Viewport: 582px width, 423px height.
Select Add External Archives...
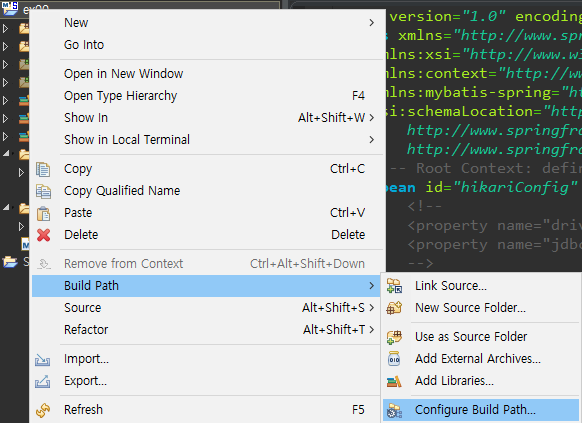click(x=481, y=358)
